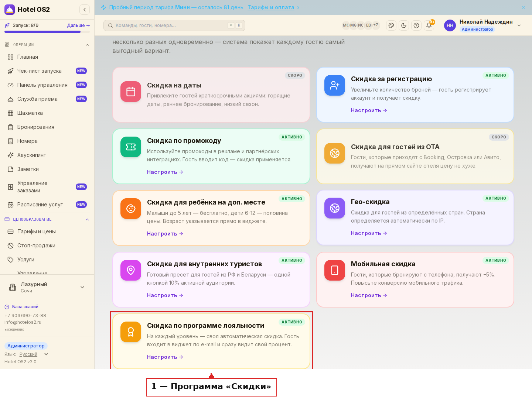532x405 pixels.
Task: Open Чек-лист запуска in the sidebar
Action: 47,71
